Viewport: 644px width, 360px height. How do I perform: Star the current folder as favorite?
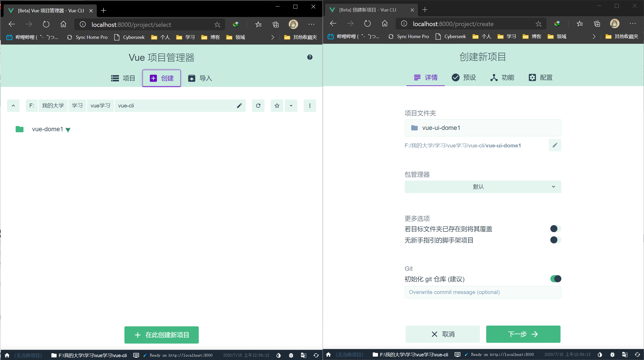click(277, 106)
